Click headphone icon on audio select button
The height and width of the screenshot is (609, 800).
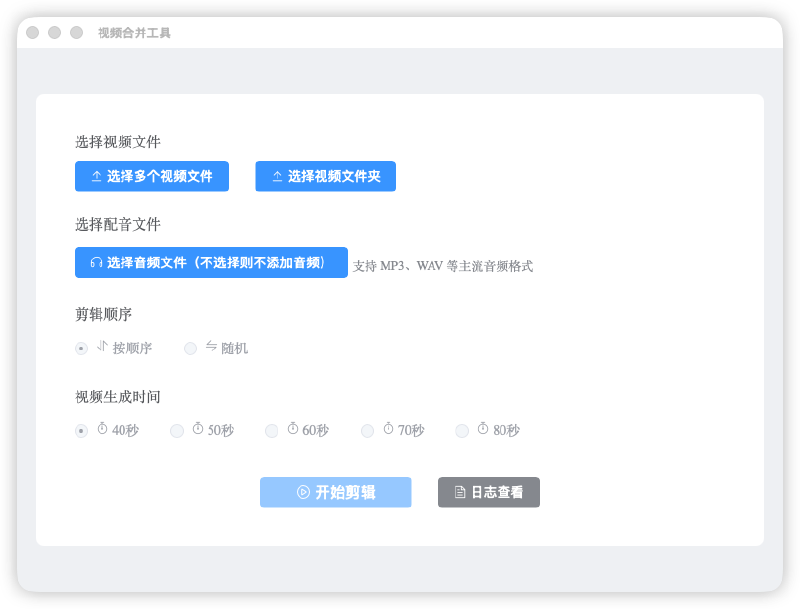96,262
